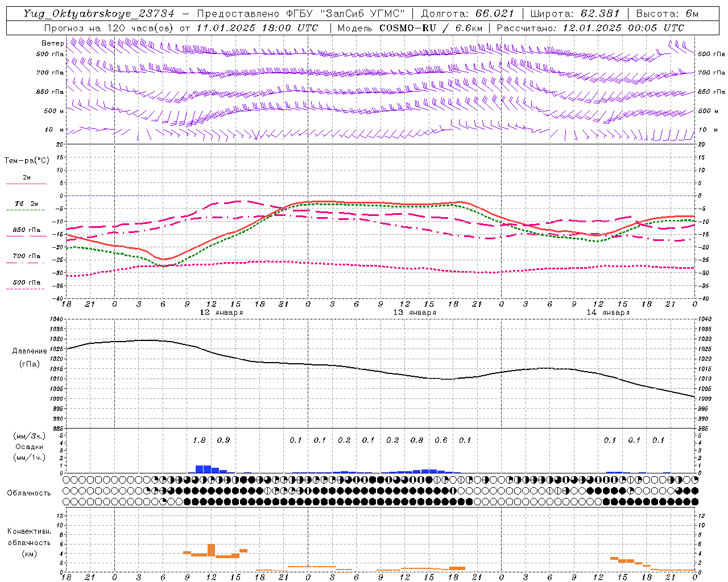The width and height of the screenshot is (728, 582).
Task: Click the "Облачность" cloud cover label
Action: coord(29,493)
